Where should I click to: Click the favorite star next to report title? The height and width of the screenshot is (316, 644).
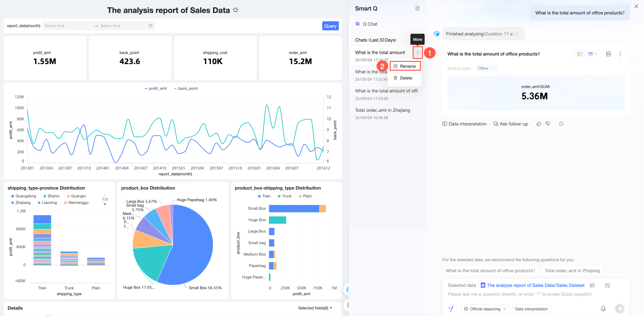point(235,10)
